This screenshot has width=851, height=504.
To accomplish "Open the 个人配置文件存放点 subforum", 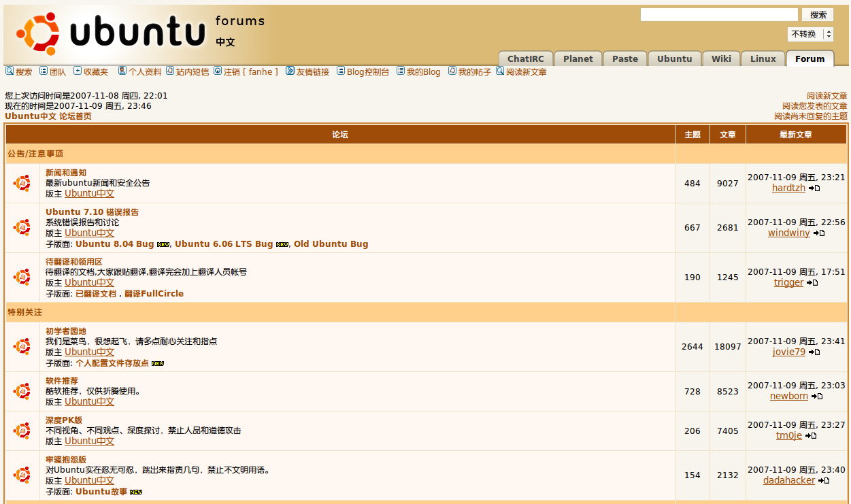I will click(112, 363).
